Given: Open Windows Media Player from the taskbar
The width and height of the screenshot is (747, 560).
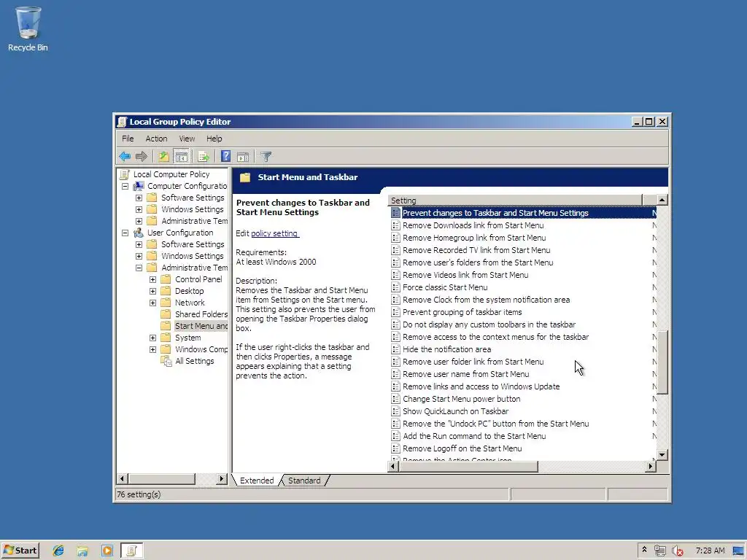Looking at the screenshot, I should tap(107, 551).
